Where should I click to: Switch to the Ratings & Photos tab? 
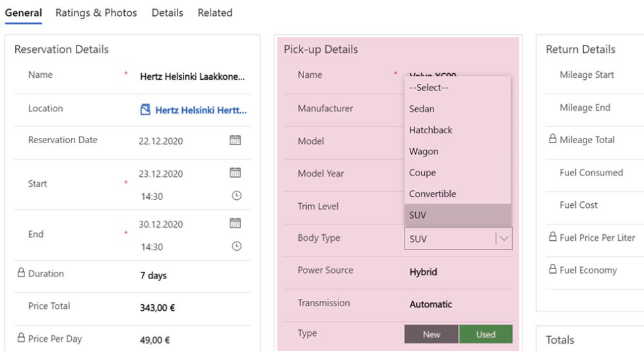pyautogui.click(x=96, y=13)
